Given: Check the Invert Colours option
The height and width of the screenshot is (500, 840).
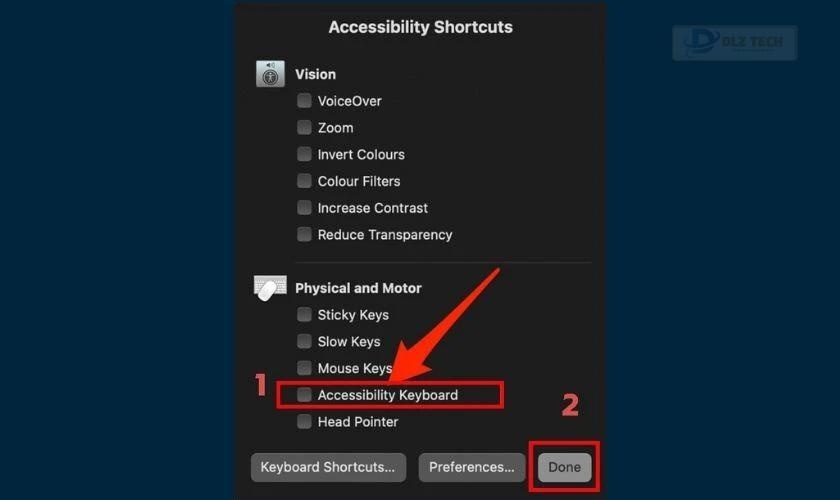Looking at the screenshot, I should [304, 154].
